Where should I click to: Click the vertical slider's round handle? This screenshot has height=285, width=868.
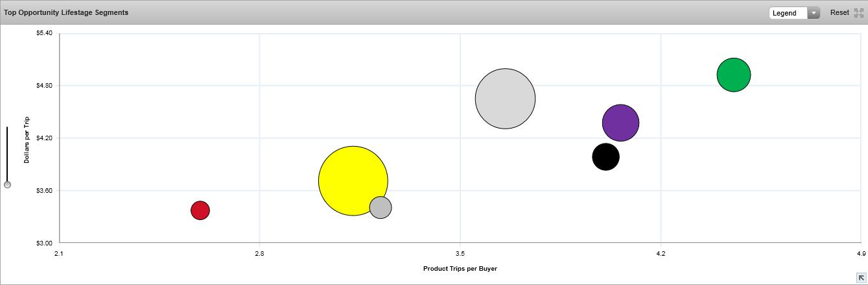click(7, 185)
